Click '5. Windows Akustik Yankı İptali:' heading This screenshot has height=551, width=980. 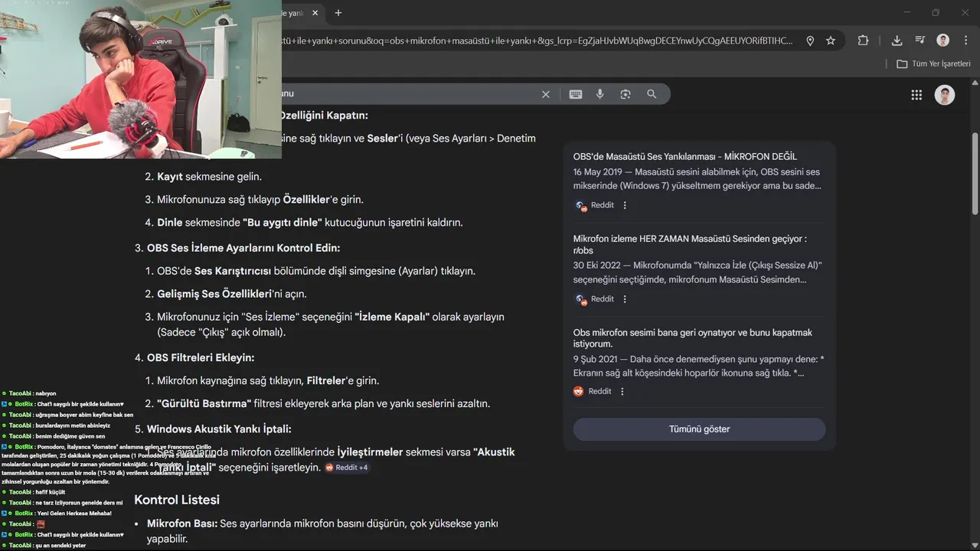[x=214, y=429]
